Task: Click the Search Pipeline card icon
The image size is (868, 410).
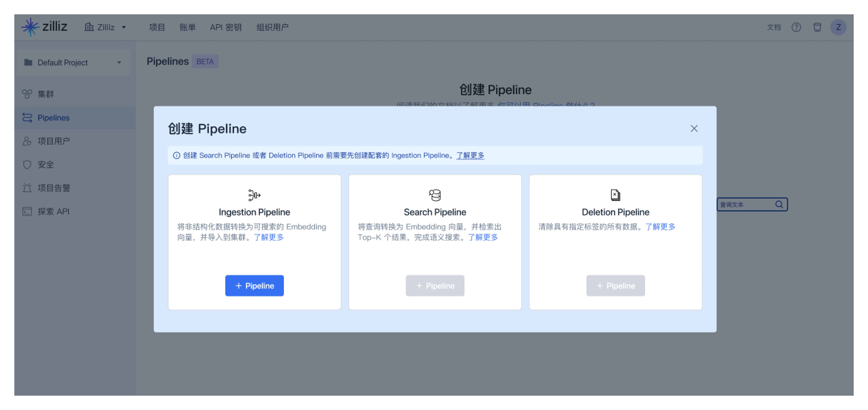Action: (435, 195)
